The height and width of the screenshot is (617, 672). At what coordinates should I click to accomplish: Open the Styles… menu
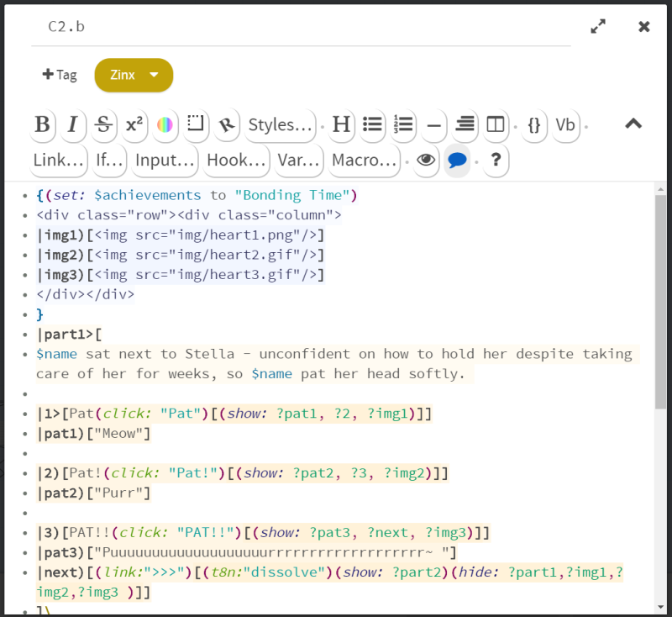click(x=280, y=124)
